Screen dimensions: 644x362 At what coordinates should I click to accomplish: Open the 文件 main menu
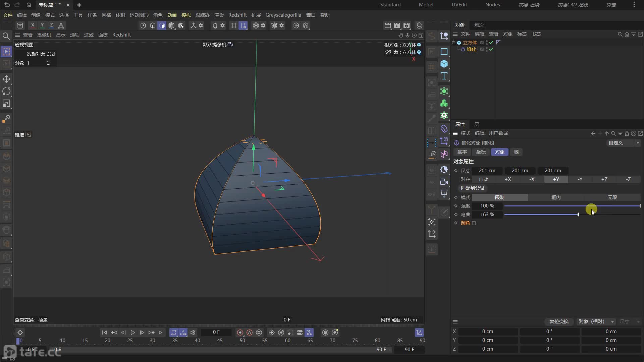click(7, 15)
